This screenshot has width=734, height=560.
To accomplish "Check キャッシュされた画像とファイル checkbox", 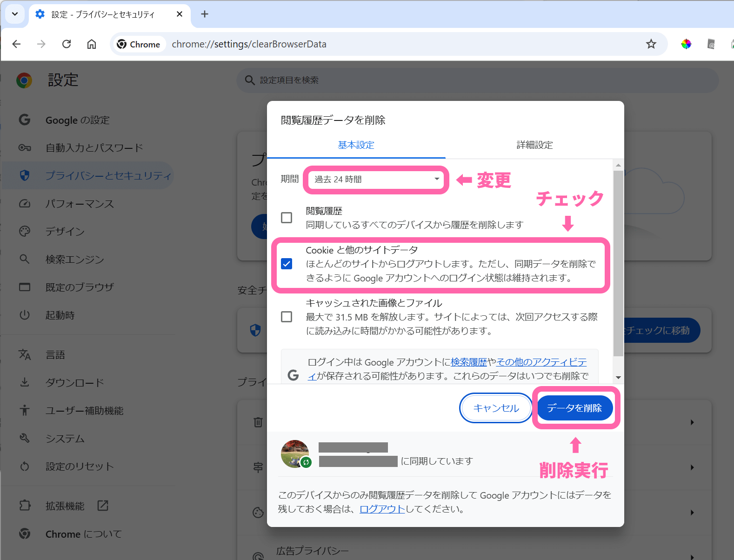I will [287, 317].
